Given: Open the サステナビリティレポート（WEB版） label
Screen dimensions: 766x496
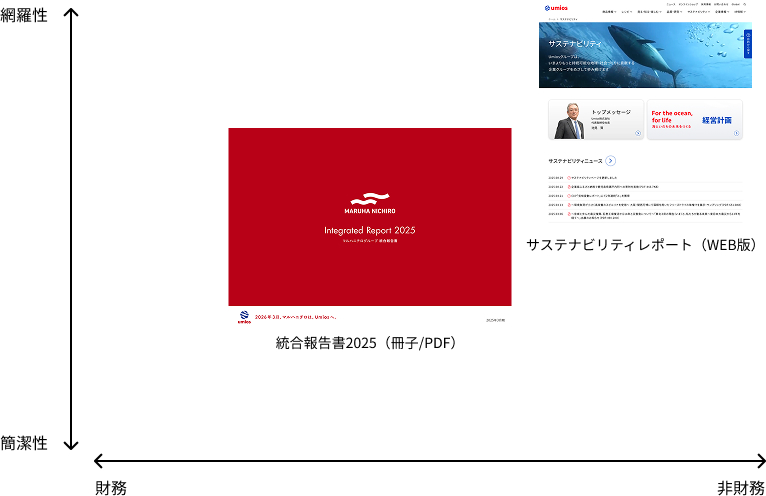Looking at the screenshot, I should pyautogui.click(x=642, y=245).
